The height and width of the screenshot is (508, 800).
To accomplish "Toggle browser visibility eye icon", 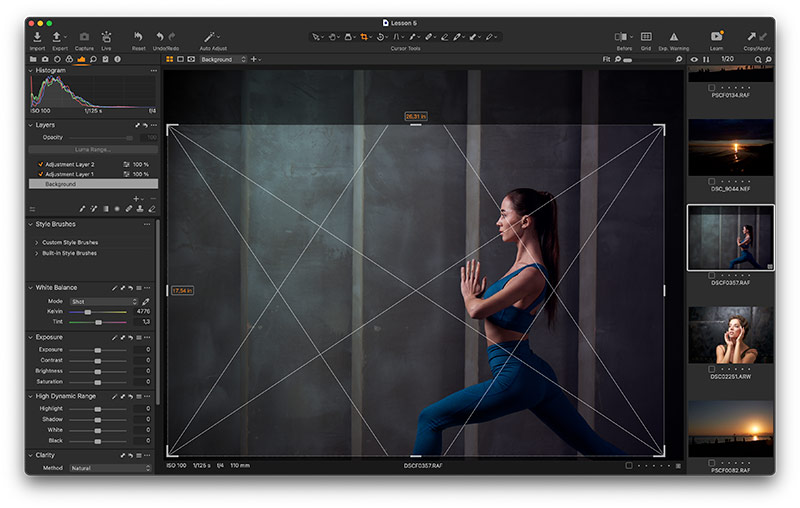I will [694, 59].
